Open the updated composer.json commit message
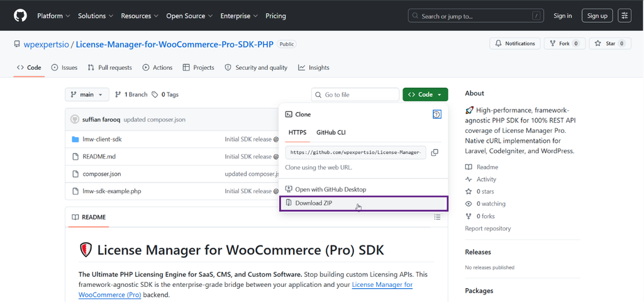Viewport: 644px width, 302px height. [155, 120]
